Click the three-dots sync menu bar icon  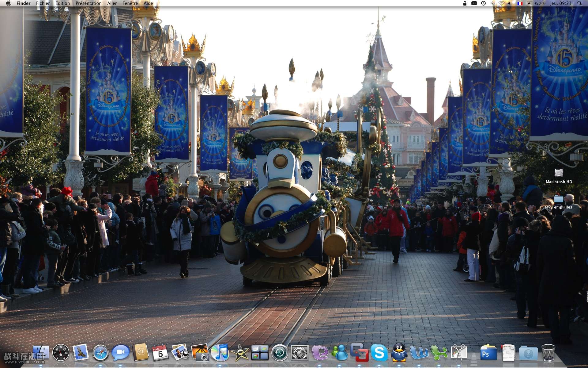click(x=492, y=3)
